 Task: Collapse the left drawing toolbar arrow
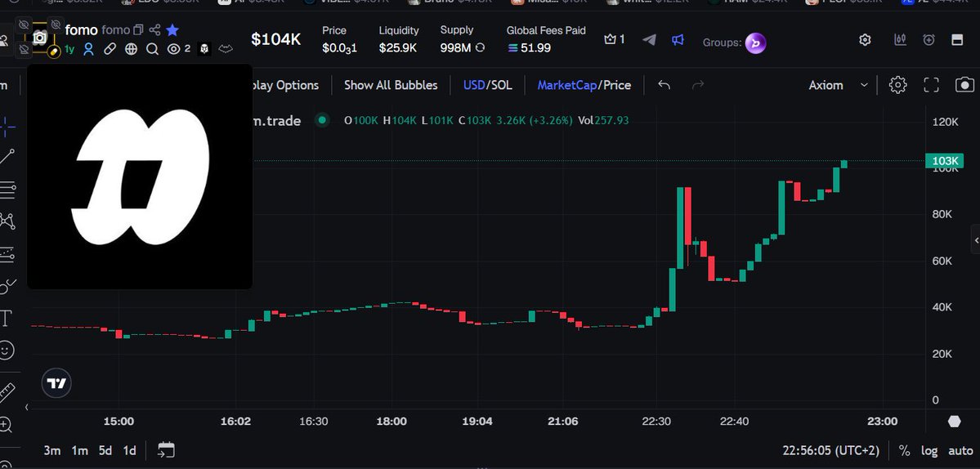[x=26, y=407]
